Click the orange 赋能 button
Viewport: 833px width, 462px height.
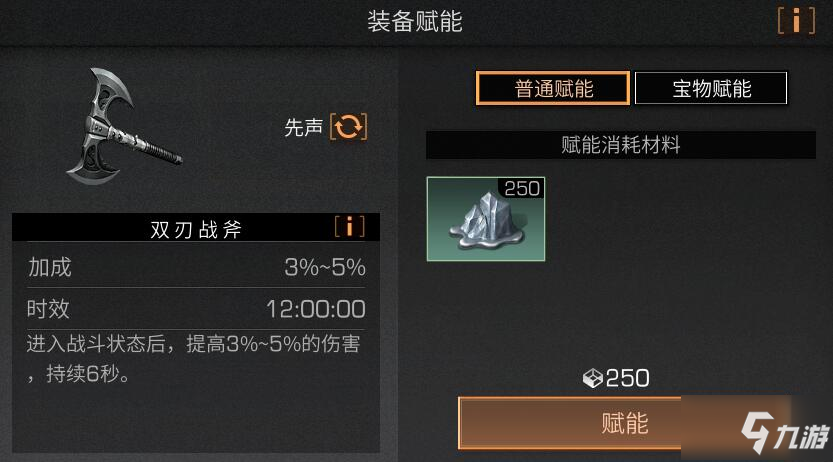pos(624,423)
